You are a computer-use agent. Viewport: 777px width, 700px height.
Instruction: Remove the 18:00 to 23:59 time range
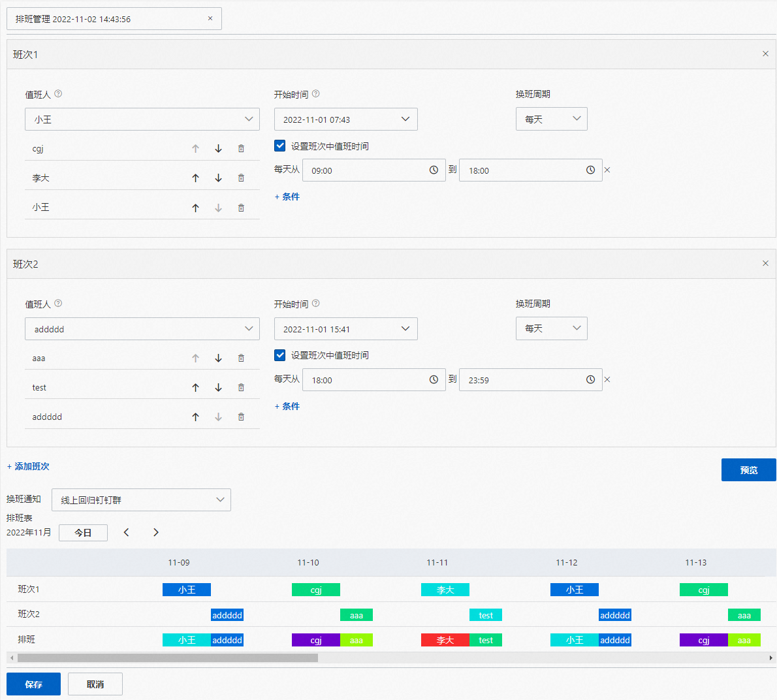pyautogui.click(x=607, y=379)
